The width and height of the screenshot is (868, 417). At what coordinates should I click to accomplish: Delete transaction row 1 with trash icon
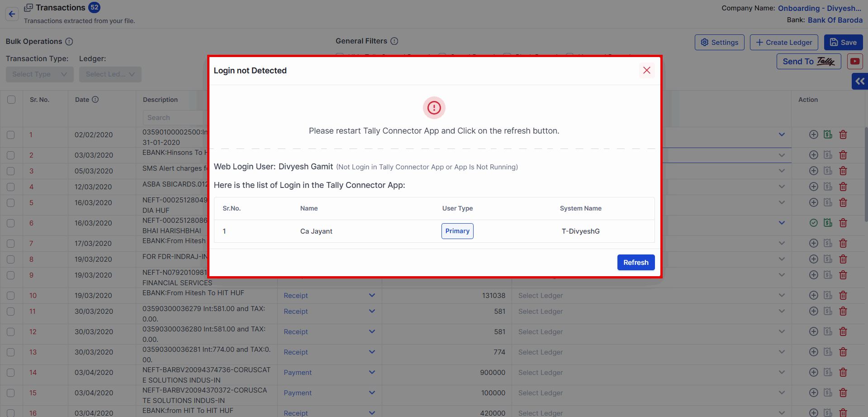coord(843,134)
